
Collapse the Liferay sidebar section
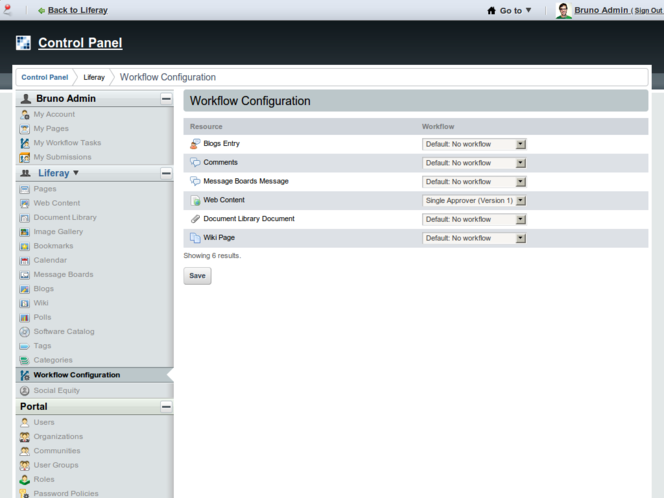[166, 173]
